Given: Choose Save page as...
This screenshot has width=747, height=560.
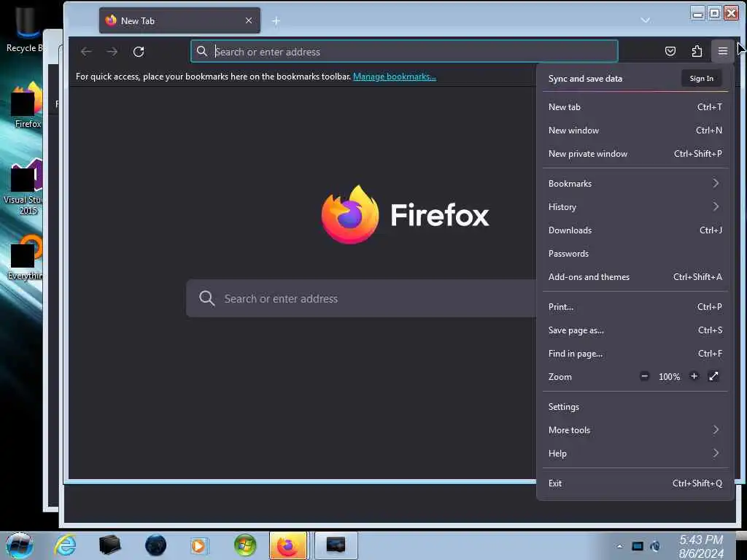Looking at the screenshot, I should (635, 330).
